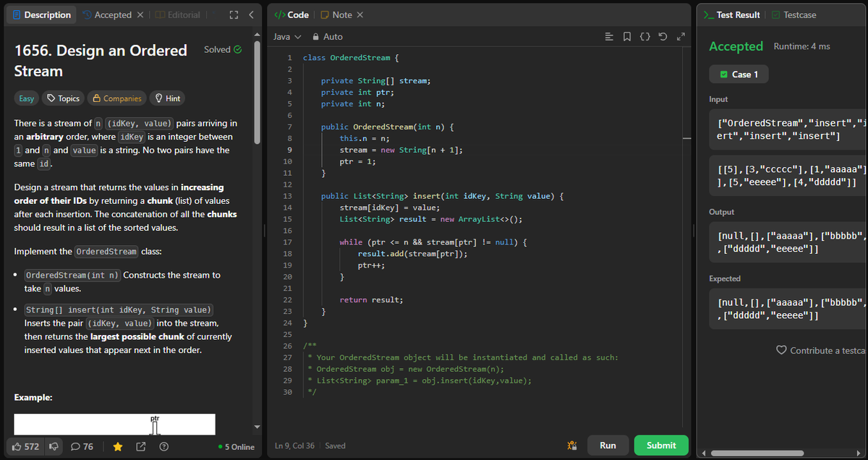
Task: Reset code with the undo arrow icon
Action: pyautogui.click(x=661, y=36)
